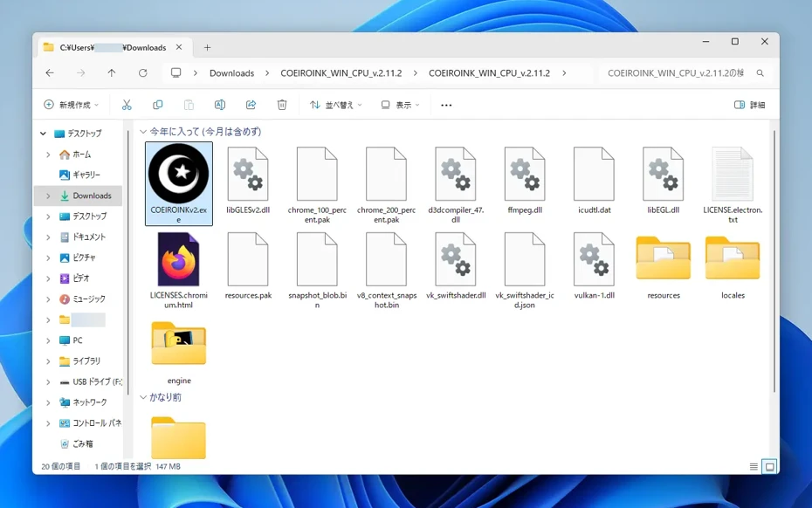Select the icudtl.dat file icon
The height and width of the screenshot is (508, 812).
click(x=594, y=174)
